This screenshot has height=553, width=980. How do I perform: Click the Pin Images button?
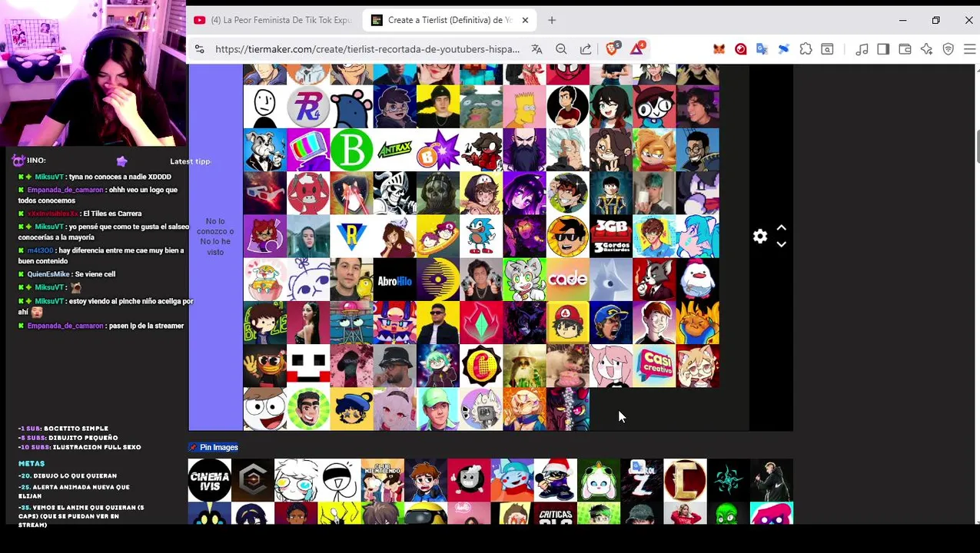click(214, 447)
